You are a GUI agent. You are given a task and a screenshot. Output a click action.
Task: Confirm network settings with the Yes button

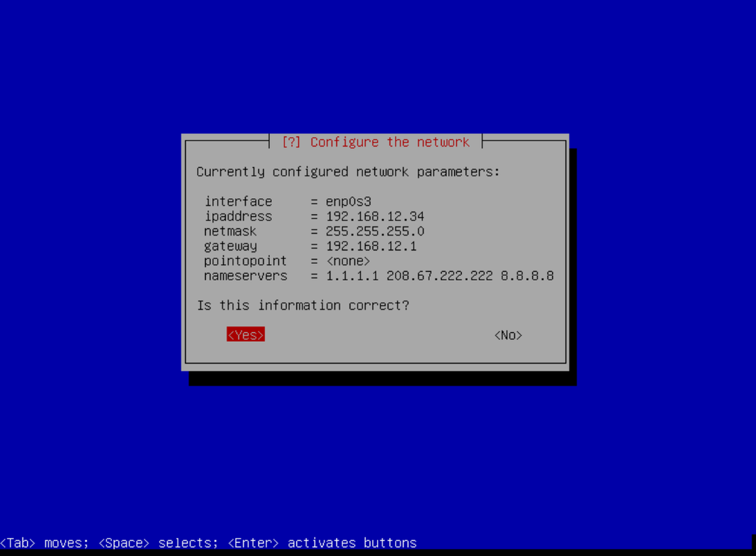(x=246, y=335)
